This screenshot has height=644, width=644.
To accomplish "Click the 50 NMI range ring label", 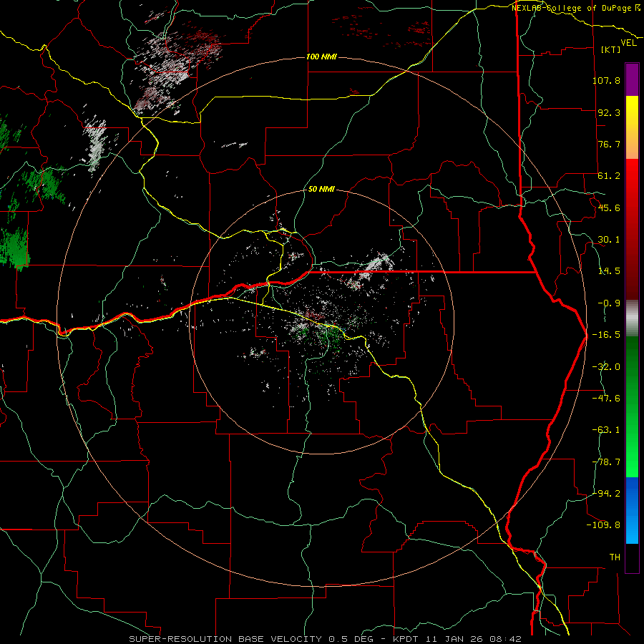I will [321, 190].
